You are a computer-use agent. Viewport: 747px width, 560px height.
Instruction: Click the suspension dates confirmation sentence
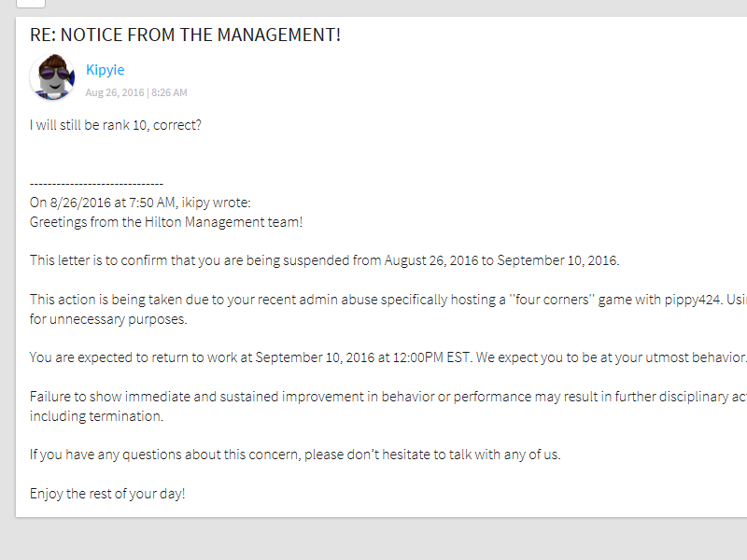324,260
